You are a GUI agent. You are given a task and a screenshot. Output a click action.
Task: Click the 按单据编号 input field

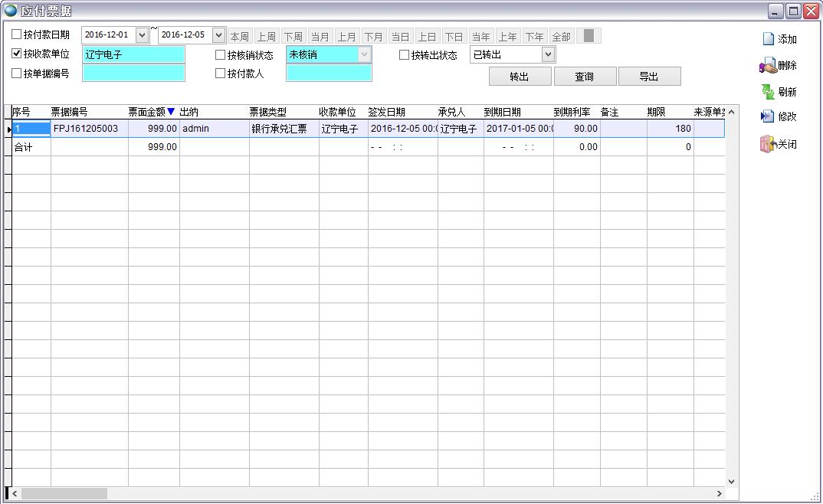click(133, 74)
